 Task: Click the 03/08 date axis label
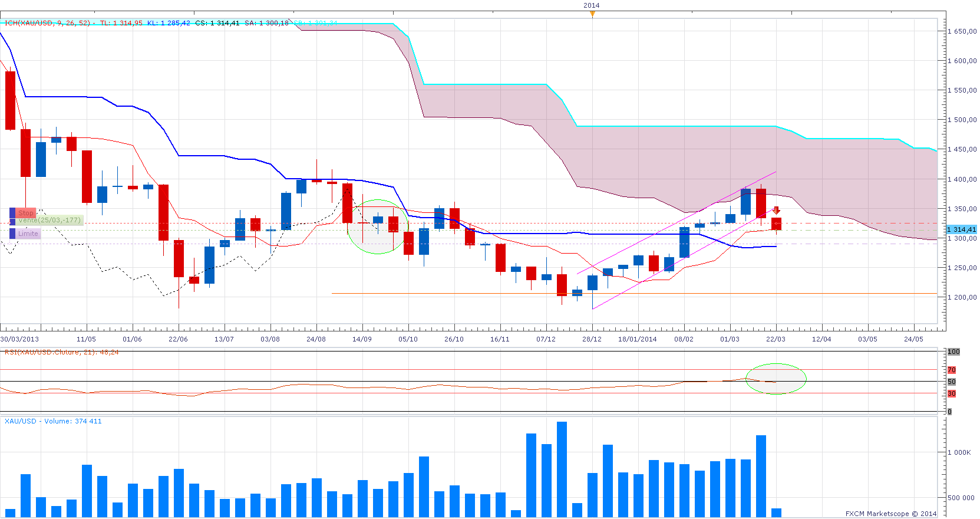[270, 339]
